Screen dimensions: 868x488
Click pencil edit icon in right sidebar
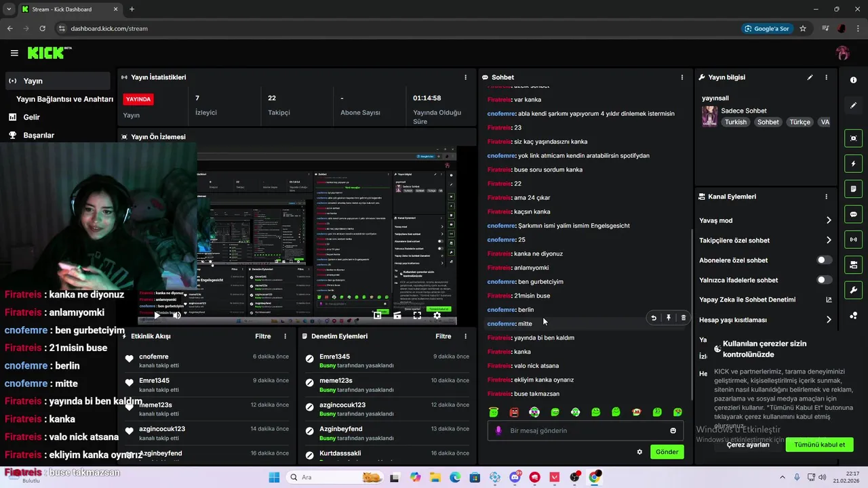coord(853,106)
